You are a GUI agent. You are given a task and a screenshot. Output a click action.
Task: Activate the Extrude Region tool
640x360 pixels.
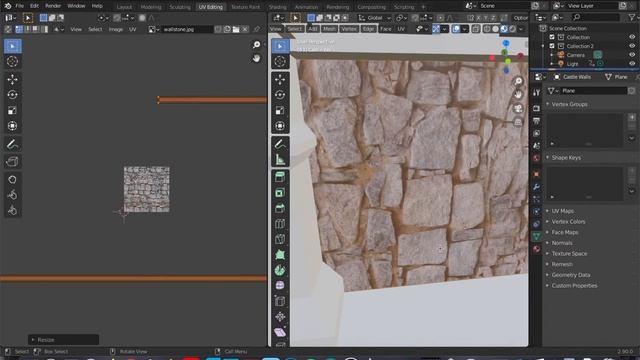tap(280, 177)
